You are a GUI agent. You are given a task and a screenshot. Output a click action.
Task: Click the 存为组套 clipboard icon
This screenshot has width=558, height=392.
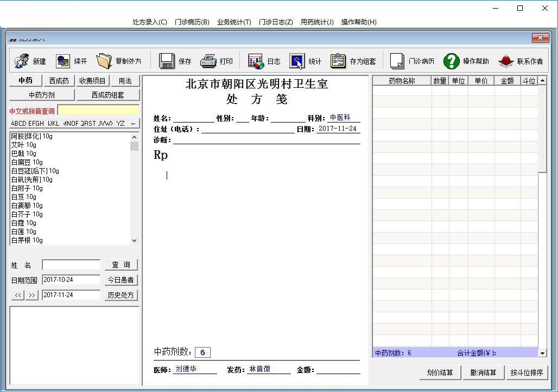click(x=338, y=61)
